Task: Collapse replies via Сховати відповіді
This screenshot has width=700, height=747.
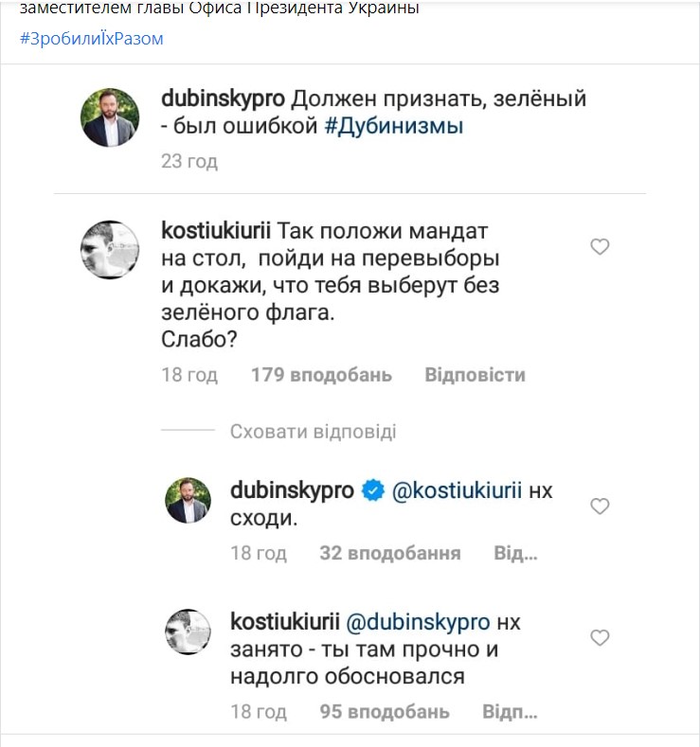Action: pyautogui.click(x=314, y=432)
